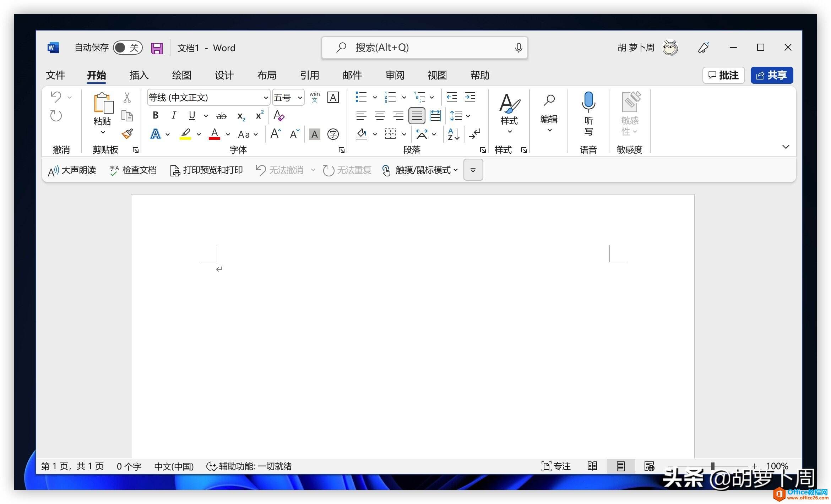831x504 pixels.
Task: Open the font size dropdown 五号
Action: [x=300, y=97]
